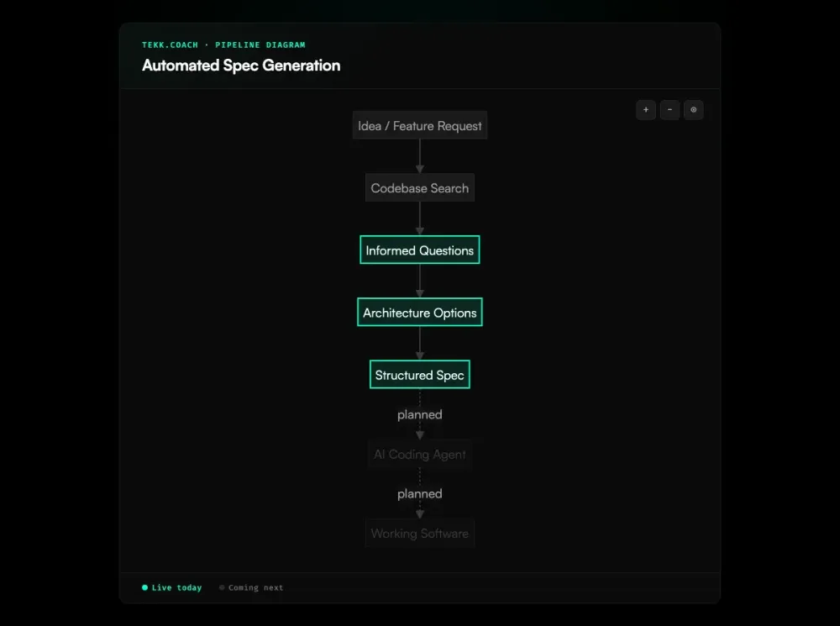Image resolution: width=840 pixels, height=626 pixels.
Task: Click the Coming next legend dot
Action: pos(221,587)
